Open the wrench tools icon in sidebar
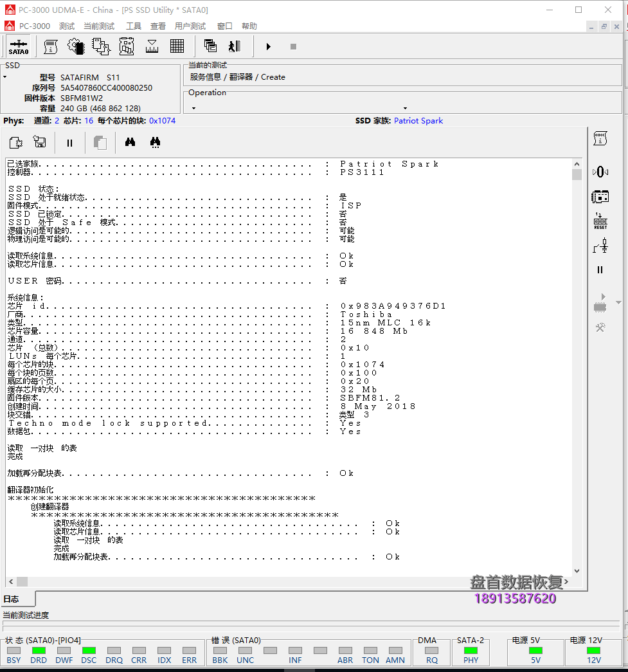This screenshot has height=672, width=628. (x=600, y=328)
